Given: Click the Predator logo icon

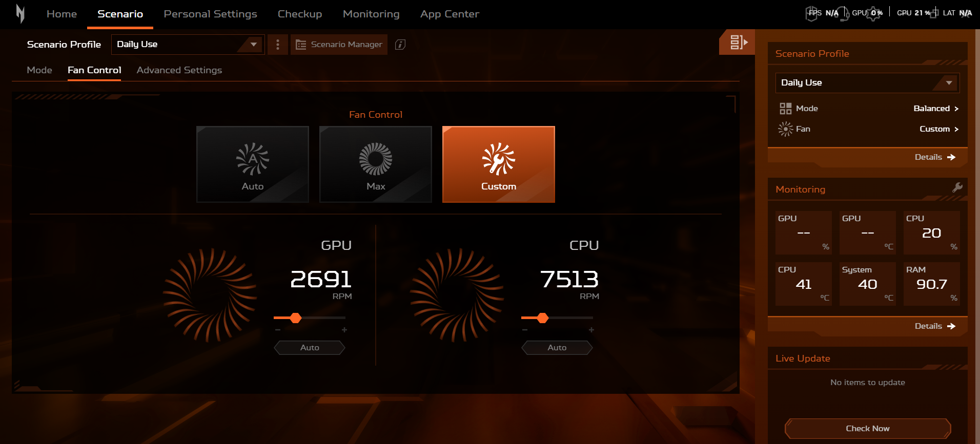Looking at the screenshot, I should click(x=21, y=14).
